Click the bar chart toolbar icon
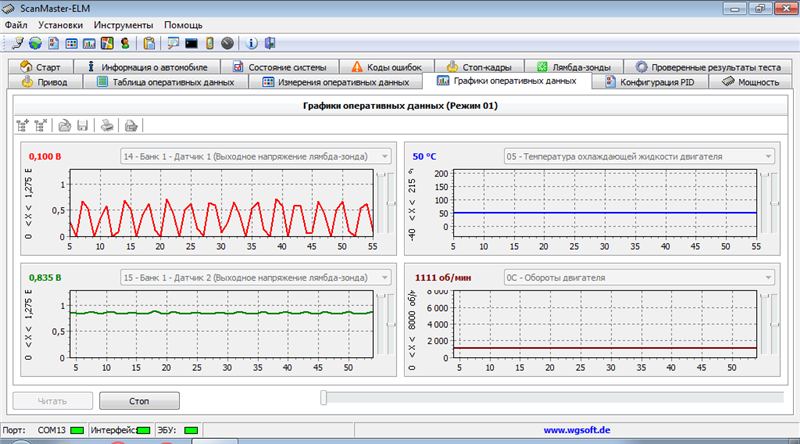Screen dimensions: 800x444 (89, 43)
